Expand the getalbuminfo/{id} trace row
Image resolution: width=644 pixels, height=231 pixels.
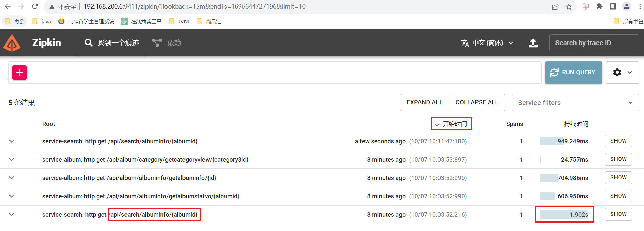12,178
